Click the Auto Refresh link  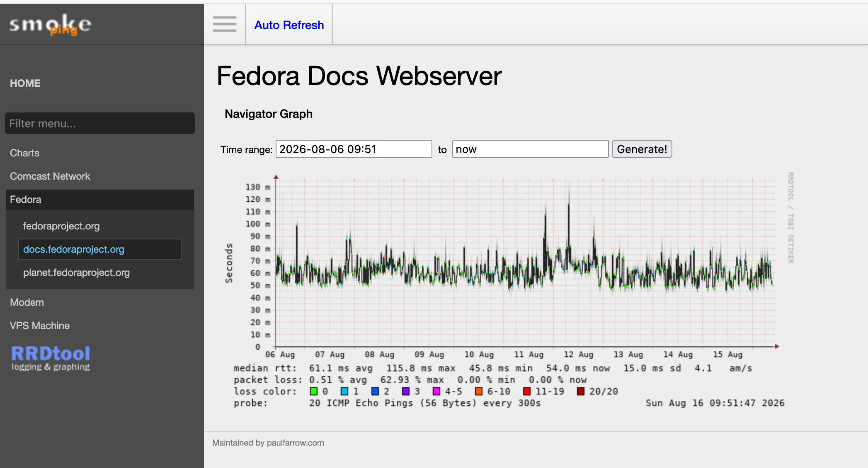289,25
